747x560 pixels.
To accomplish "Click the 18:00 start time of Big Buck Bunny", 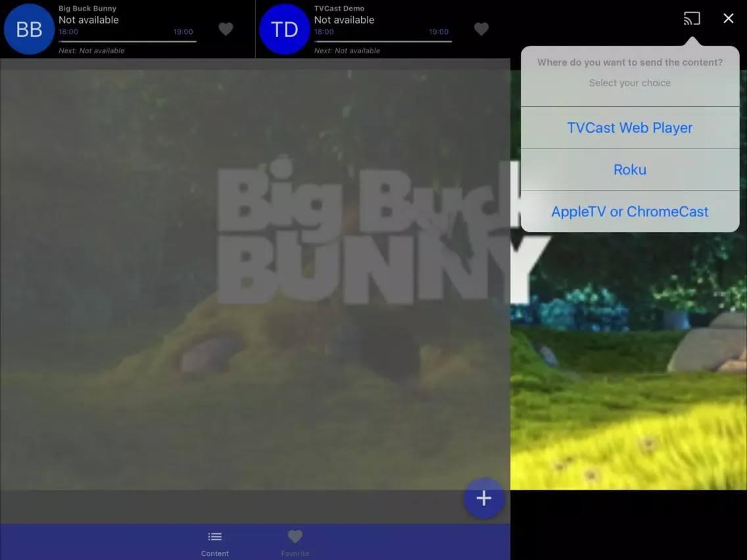I will point(68,32).
